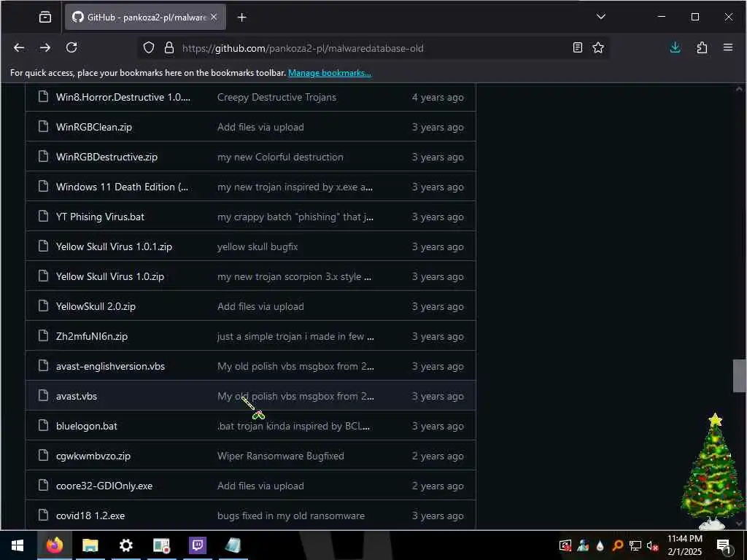Click the GitHub address bar URL
Screen dimensions: 747x560
tap(303, 48)
